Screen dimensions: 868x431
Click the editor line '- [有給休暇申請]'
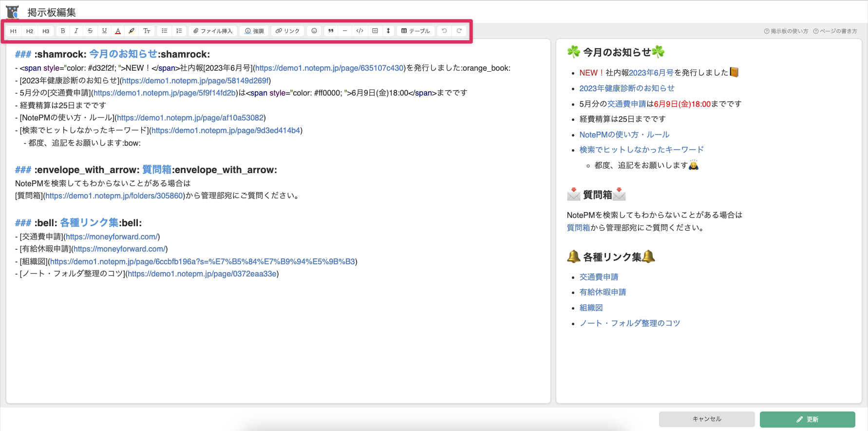(x=92, y=249)
